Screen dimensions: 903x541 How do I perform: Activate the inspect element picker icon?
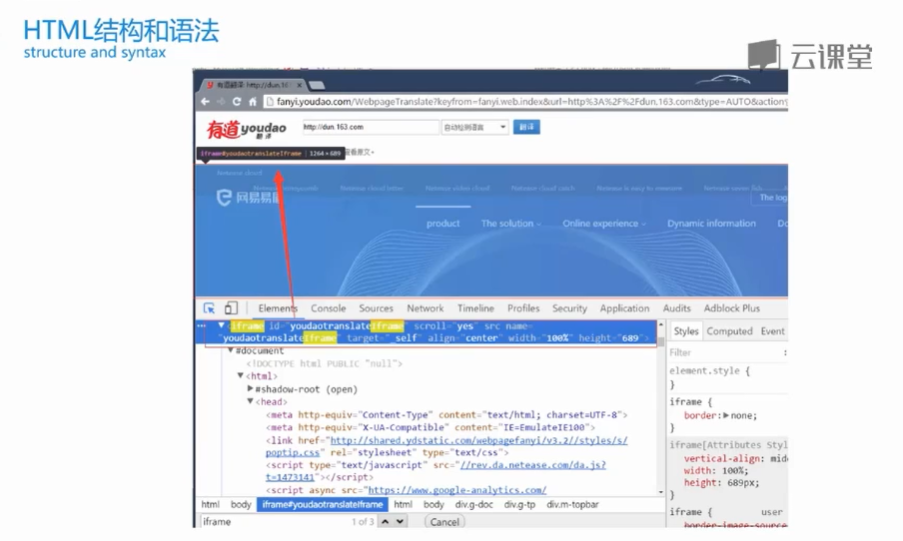click(209, 308)
